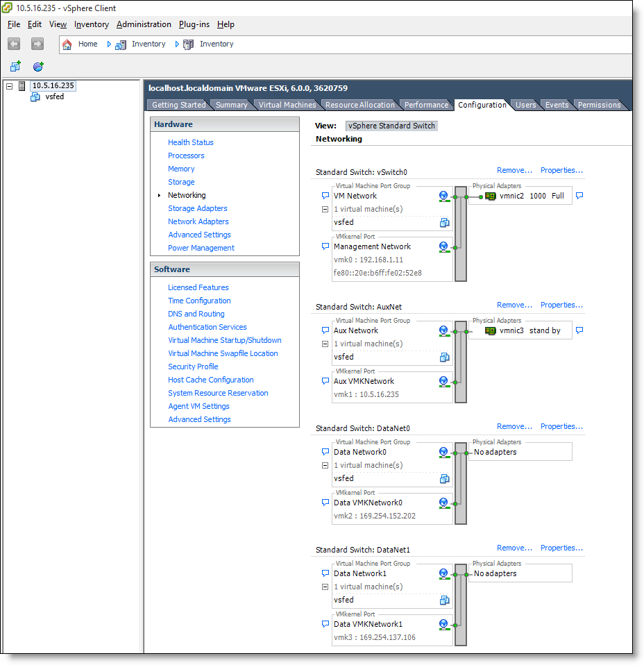Open Properties for vSwitch0

561,170
